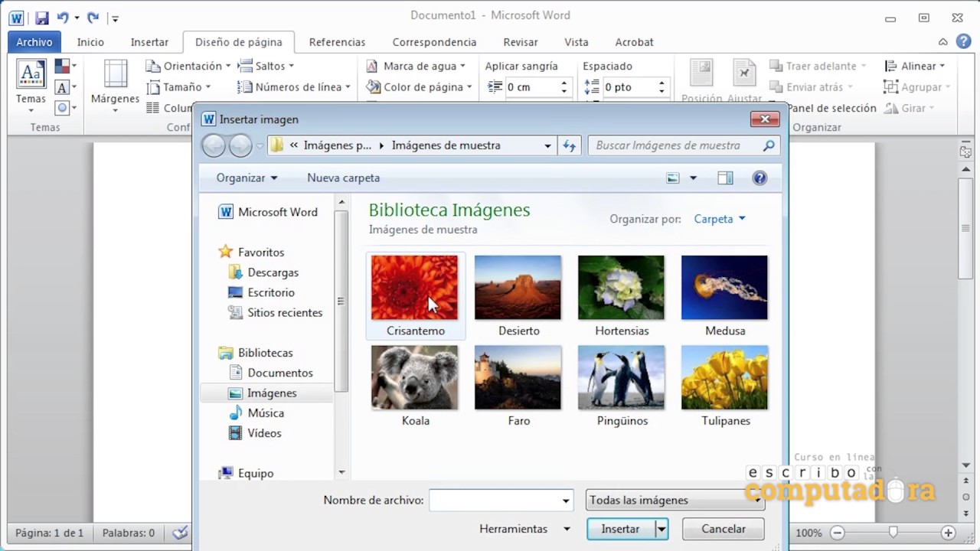Open Música library in navigation pane
Image resolution: width=980 pixels, height=551 pixels.
(x=257, y=413)
